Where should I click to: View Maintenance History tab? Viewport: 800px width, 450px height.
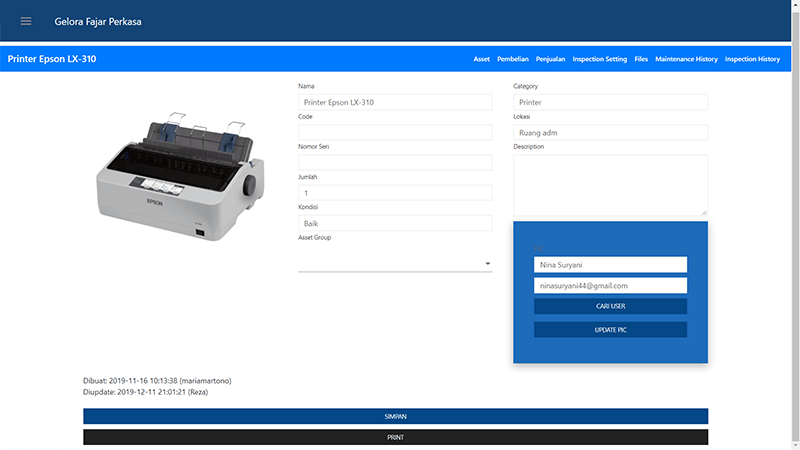pyautogui.click(x=686, y=59)
